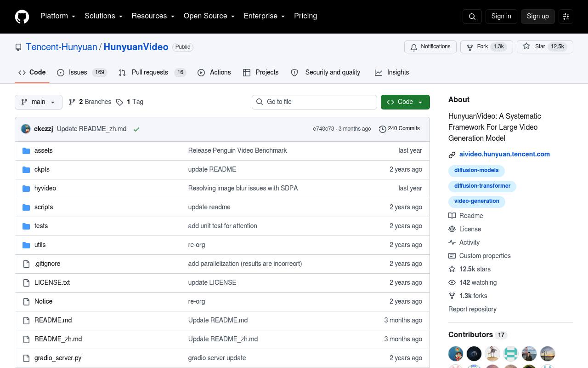Click the book icon beside Readme
588x368 pixels.
click(452, 216)
